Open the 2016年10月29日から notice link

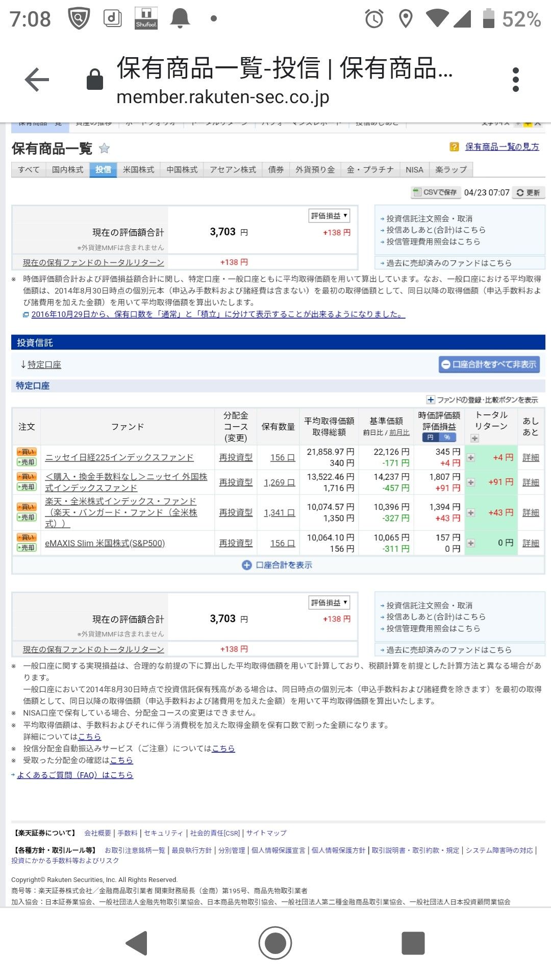(x=218, y=314)
